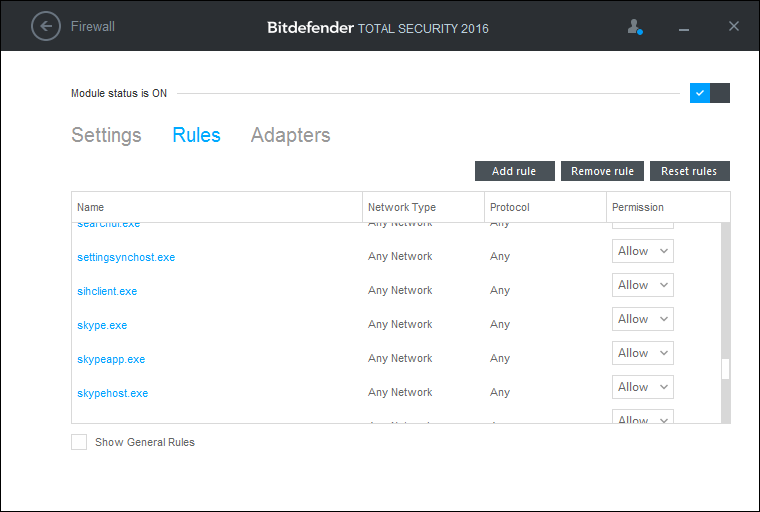Click the Remove rule button
Image resolution: width=760 pixels, height=512 pixels.
[x=602, y=171]
